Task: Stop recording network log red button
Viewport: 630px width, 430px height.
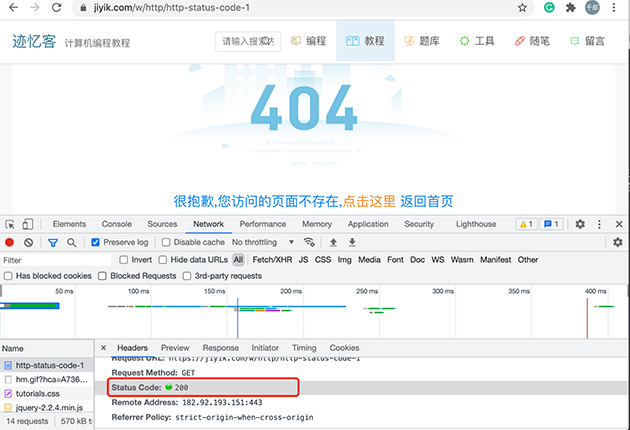Action: 9,242
